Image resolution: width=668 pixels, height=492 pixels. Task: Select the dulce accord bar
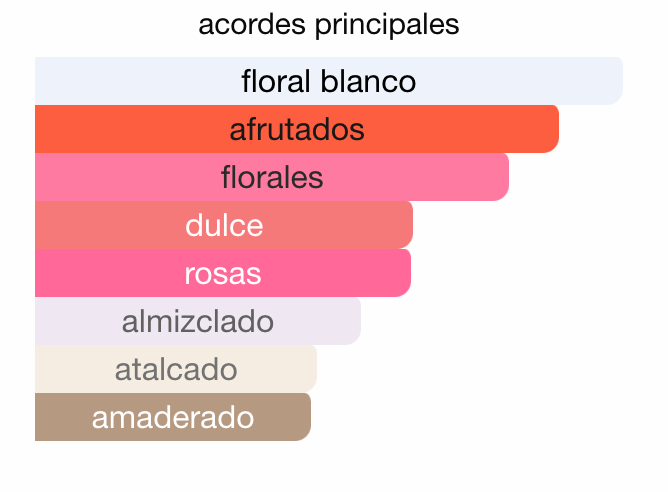(100, 225)
